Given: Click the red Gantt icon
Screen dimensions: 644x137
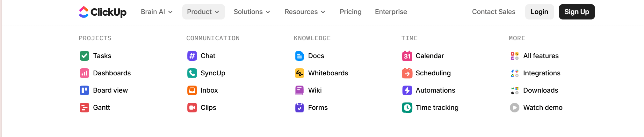Looking at the screenshot, I should [84, 108].
